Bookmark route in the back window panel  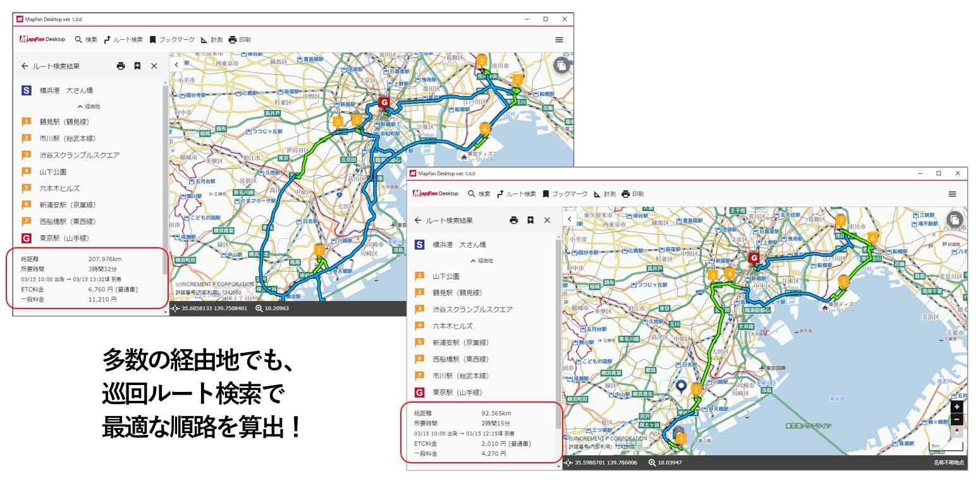(137, 66)
